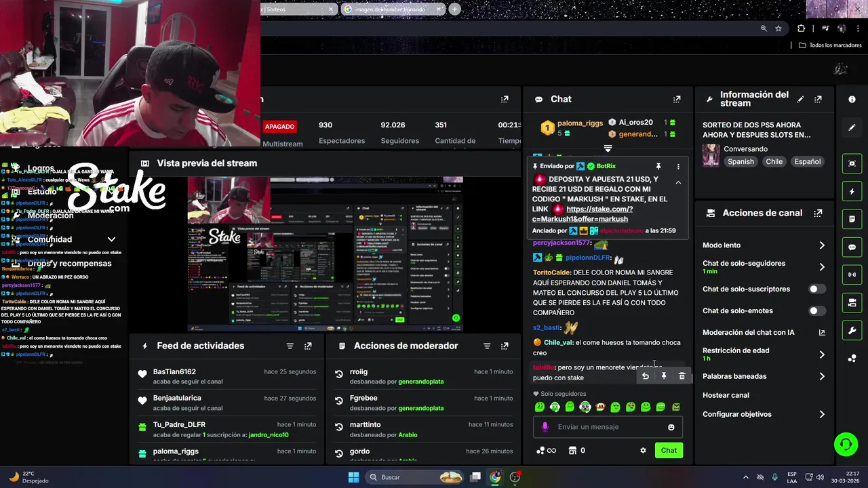The width and height of the screenshot is (868, 488).
Task: Pin tabililo's chat message
Action: click(x=664, y=376)
